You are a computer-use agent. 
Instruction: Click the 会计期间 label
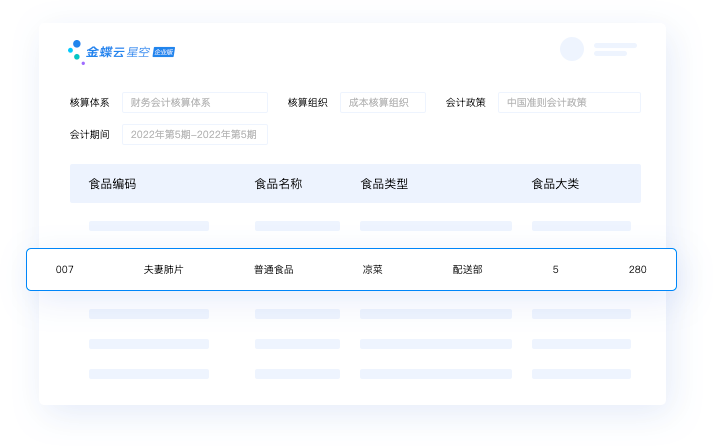[x=90, y=135]
